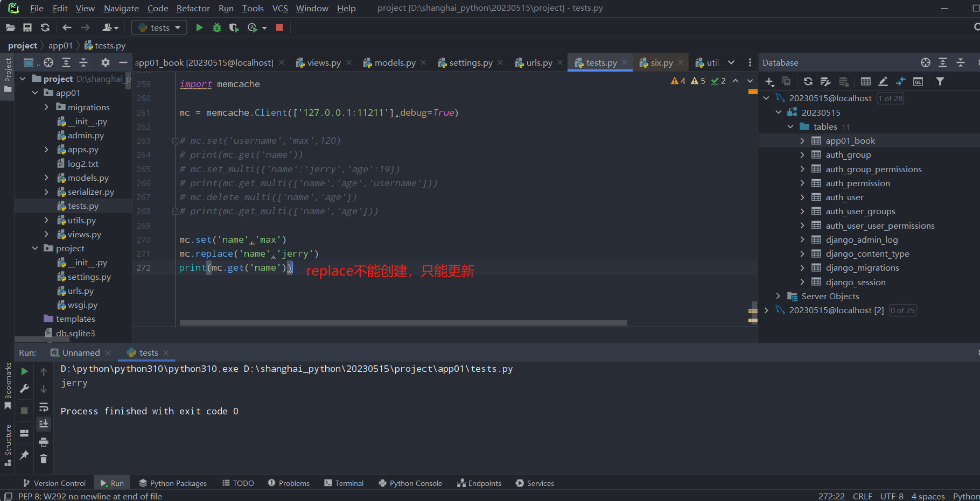Screen dimensions: 980x501
Task: Open the add data source plus dropdown
Action: pyautogui.click(x=770, y=81)
